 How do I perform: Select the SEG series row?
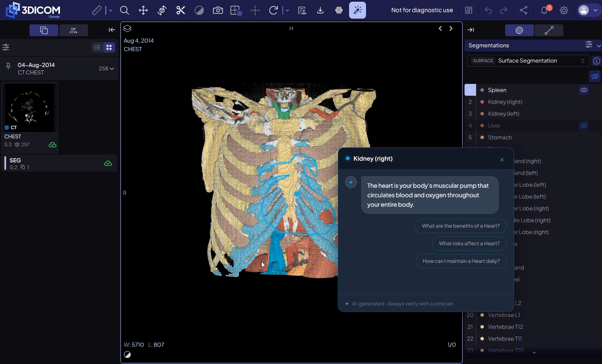[60, 163]
